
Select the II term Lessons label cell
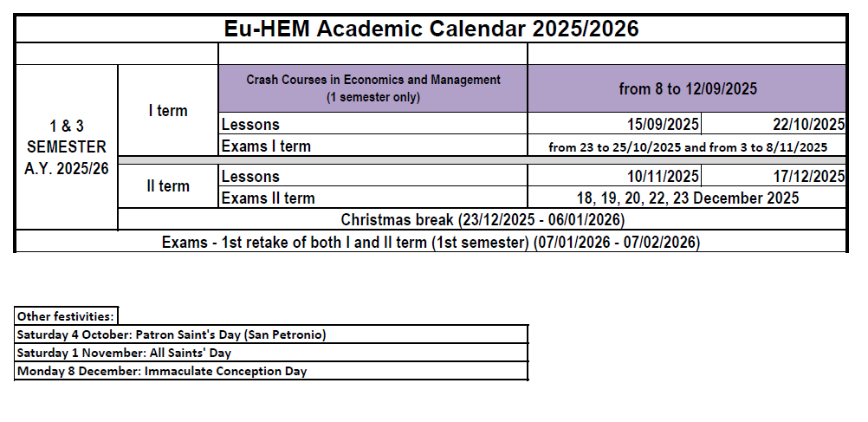point(372,177)
